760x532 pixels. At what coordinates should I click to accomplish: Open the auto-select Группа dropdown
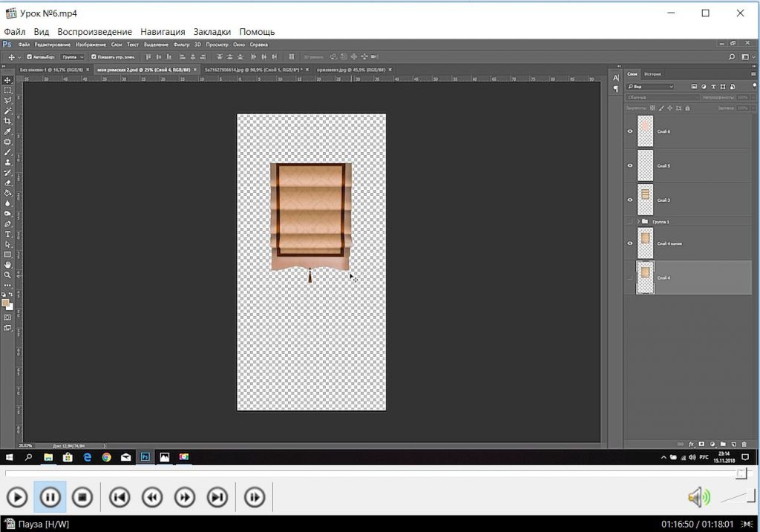(71, 57)
